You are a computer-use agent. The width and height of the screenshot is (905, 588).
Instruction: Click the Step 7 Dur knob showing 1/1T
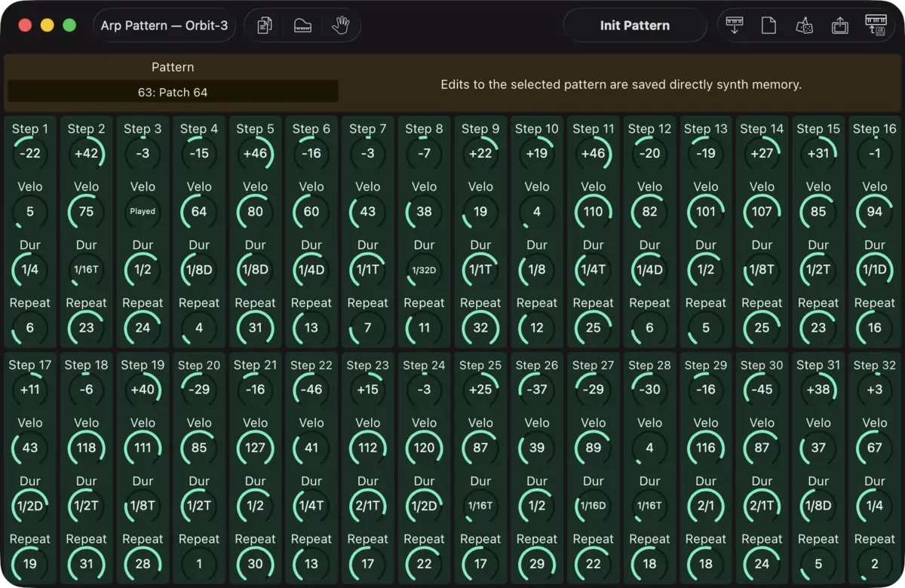(x=368, y=269)
